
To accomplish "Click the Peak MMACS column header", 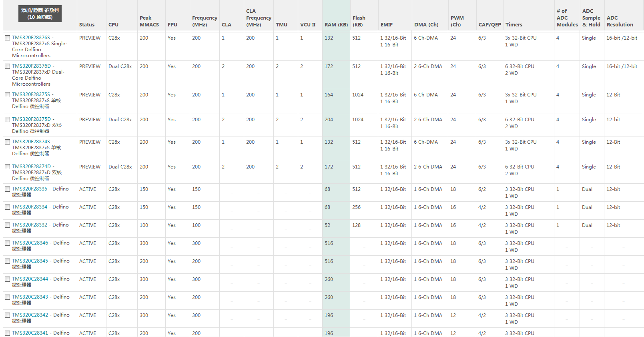I will click(x=149, y=21).
